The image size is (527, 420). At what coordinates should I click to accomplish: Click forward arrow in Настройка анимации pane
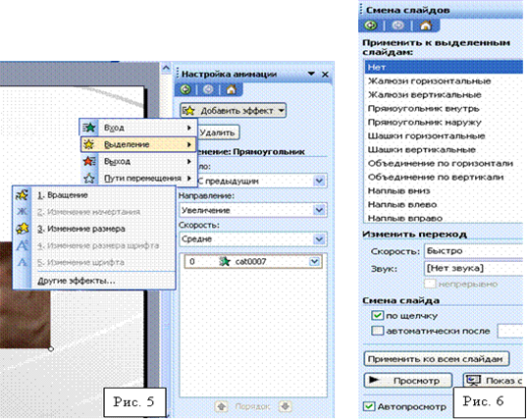point(208,89)
